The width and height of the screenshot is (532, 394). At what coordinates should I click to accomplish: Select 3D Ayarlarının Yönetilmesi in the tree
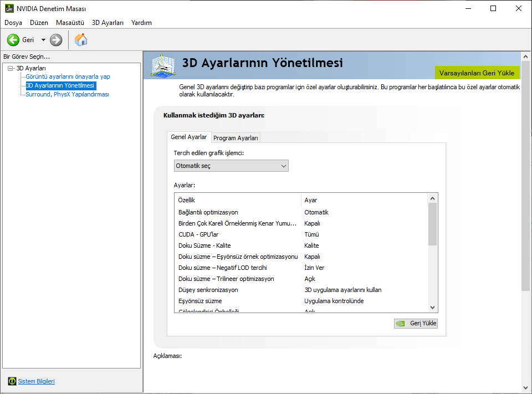(x=61, y=85)
